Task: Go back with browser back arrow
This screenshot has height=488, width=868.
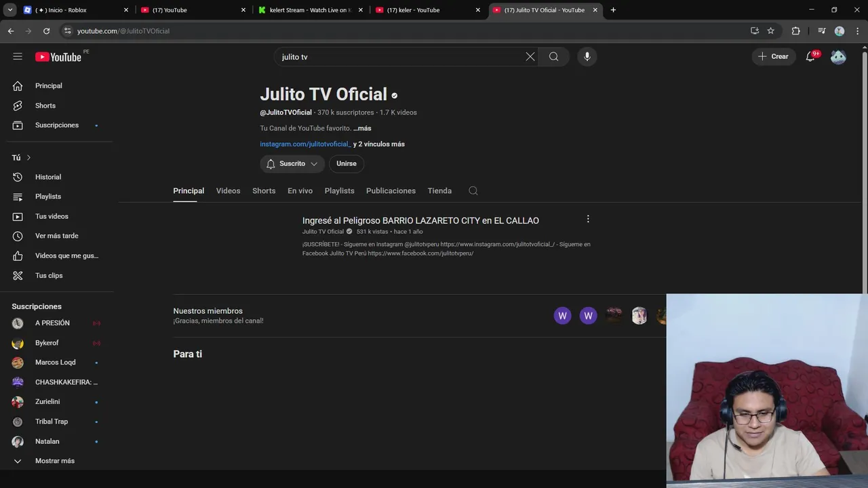Action: pyautogui.click(x=11, y=31)
